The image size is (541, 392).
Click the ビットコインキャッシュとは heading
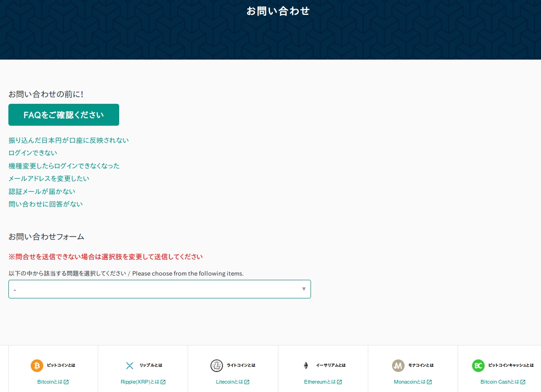coord(511,365)
